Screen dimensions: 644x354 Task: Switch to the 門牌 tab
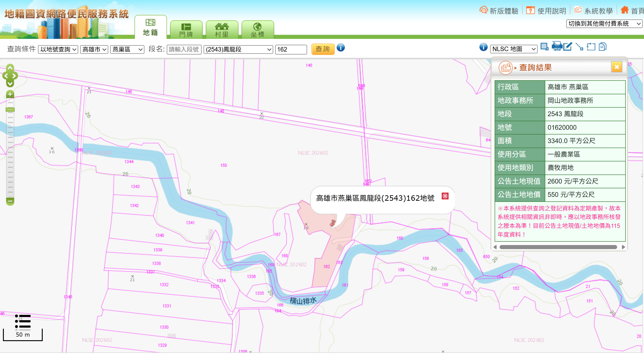pos(186,30)
